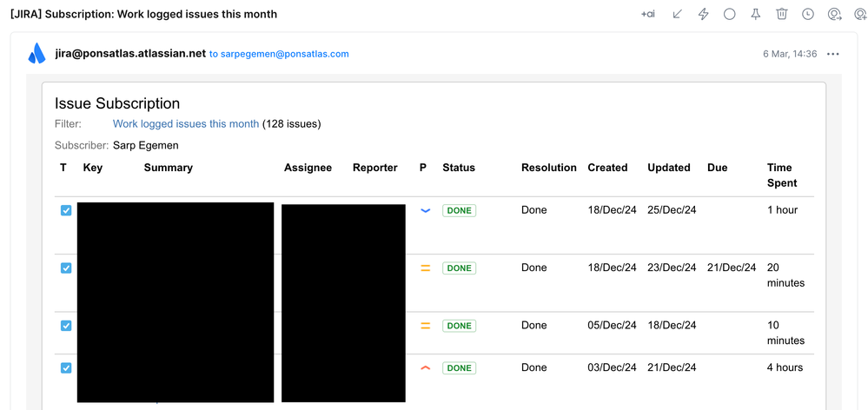Click the Atlassian Jira sender logo

[37, 54]
